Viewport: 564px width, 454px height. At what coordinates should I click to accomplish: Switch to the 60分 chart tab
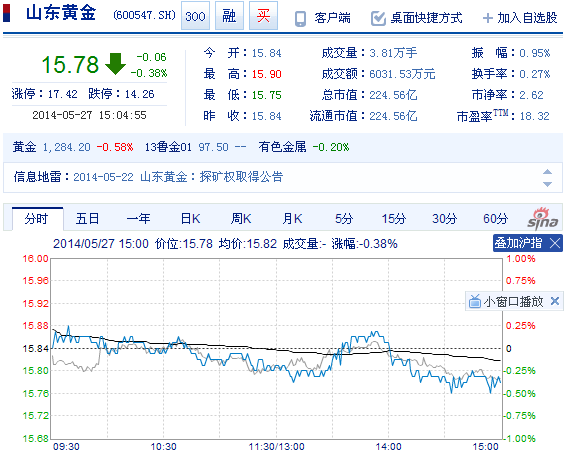coord(495,219)
